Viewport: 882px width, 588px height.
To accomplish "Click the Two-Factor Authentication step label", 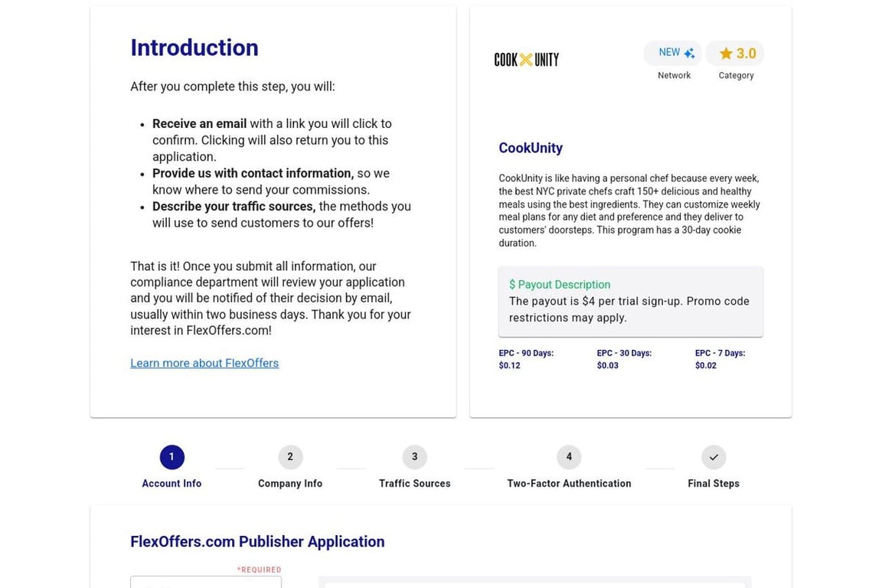I will 569,483.
